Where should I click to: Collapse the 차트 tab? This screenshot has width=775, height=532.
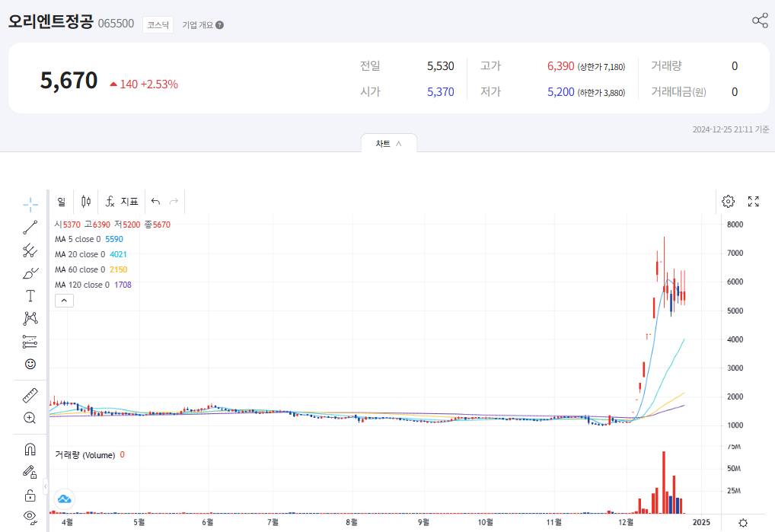click(389, 143)
